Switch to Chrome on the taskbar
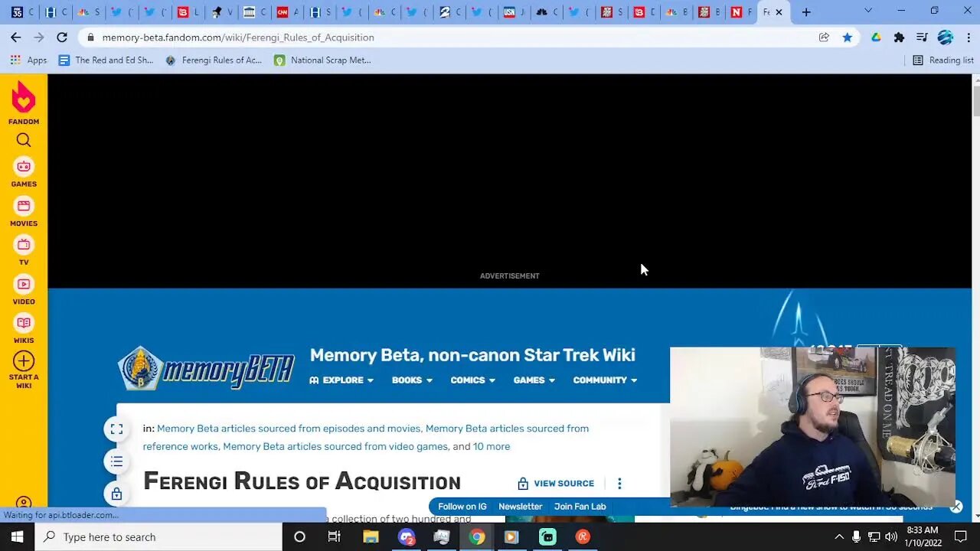 pyautogui.click(x=476, y=536)
